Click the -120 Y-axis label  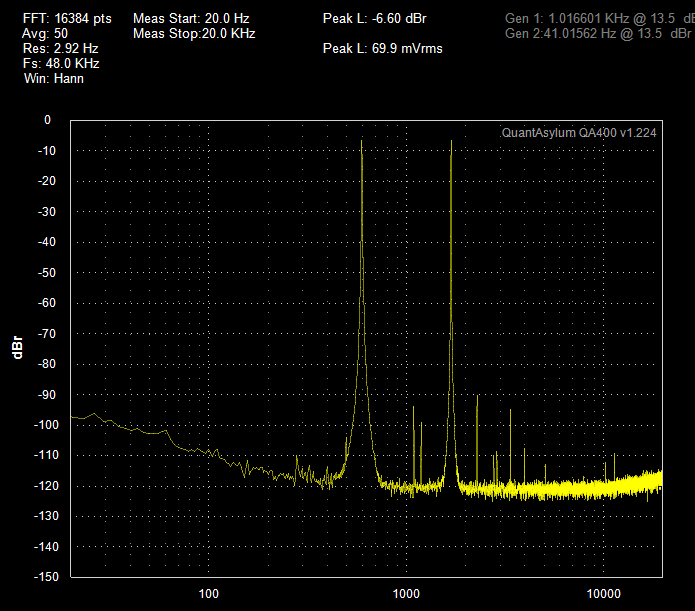pos(46,486)
